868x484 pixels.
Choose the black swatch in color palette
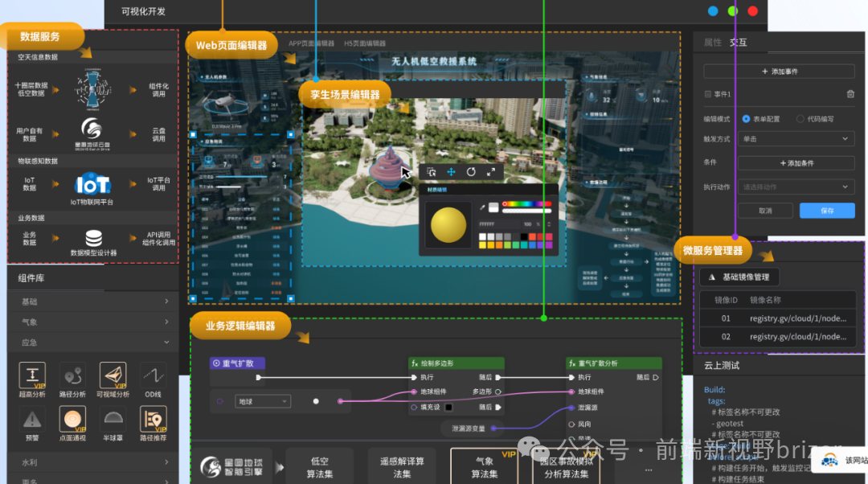(524, 237)
